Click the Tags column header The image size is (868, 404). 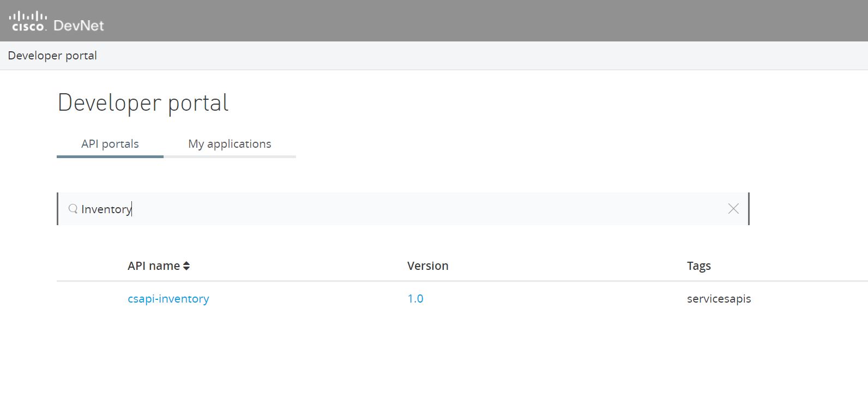click(x=699, y=266)
